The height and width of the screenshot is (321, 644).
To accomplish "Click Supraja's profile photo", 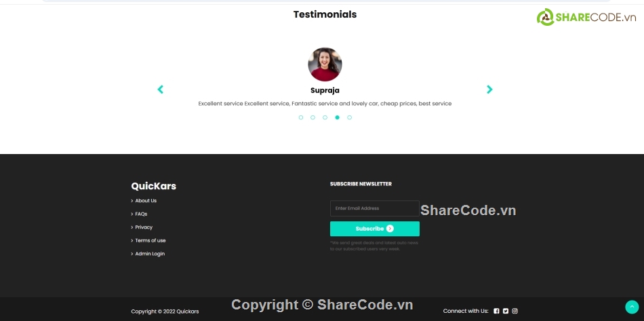I will tap(325, 64).
